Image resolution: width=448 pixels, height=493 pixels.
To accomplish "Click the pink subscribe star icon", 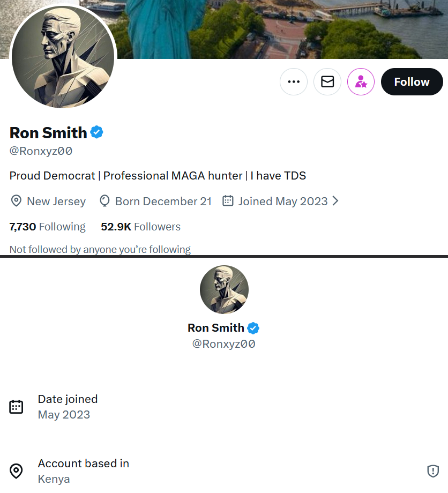I will (x=361, y=82).
